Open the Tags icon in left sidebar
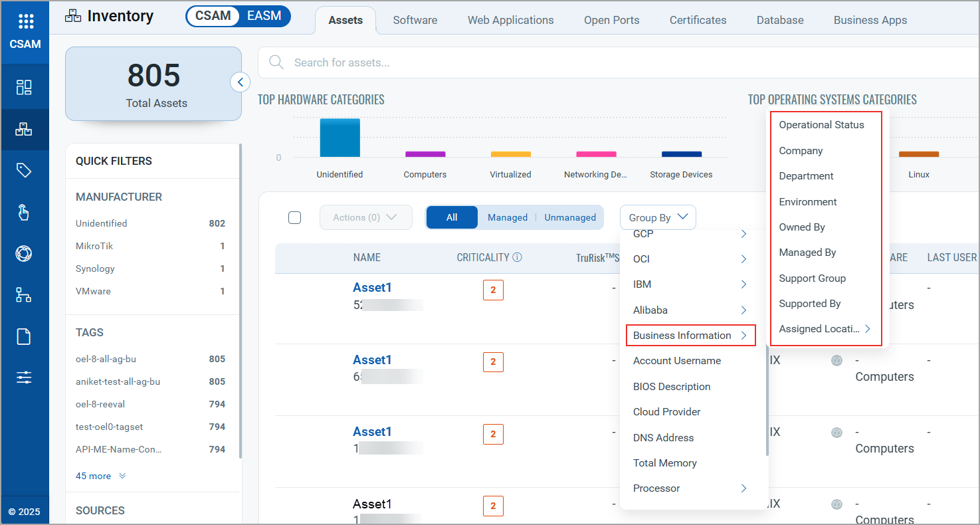The width and height of the screenshot is (980, 525). pyautogui.click(x=24, y=171)
